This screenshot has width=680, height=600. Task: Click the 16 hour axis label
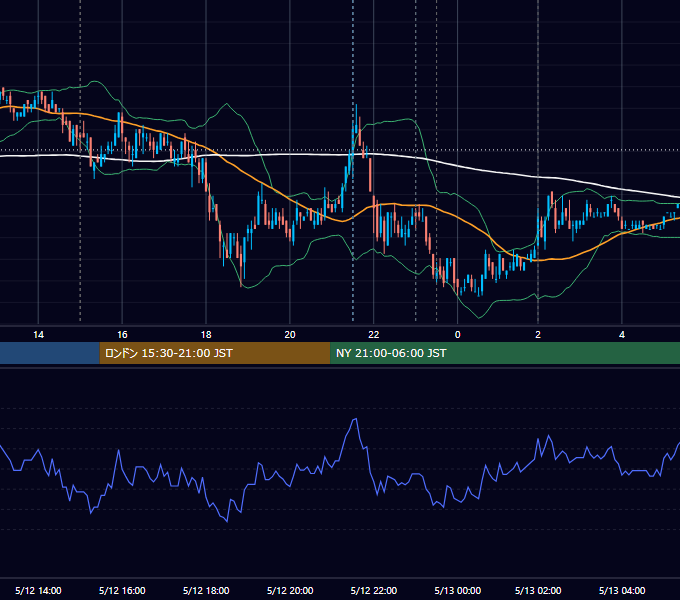(122, 335)
